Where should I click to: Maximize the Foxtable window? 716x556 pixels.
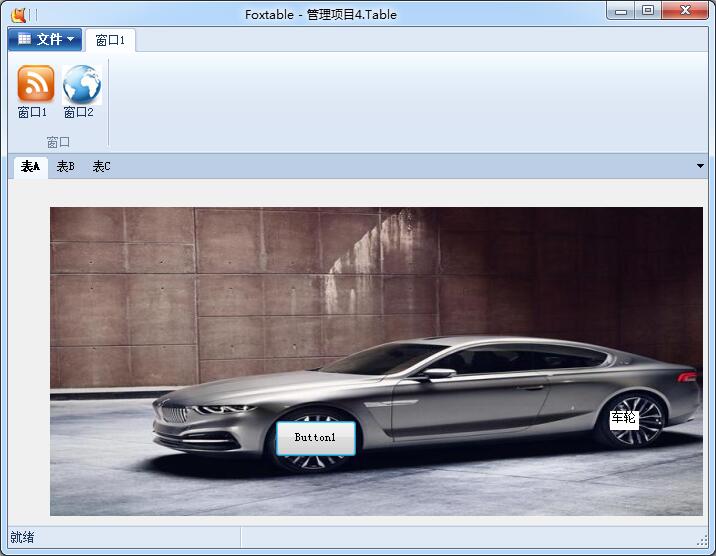pos(648,10)
